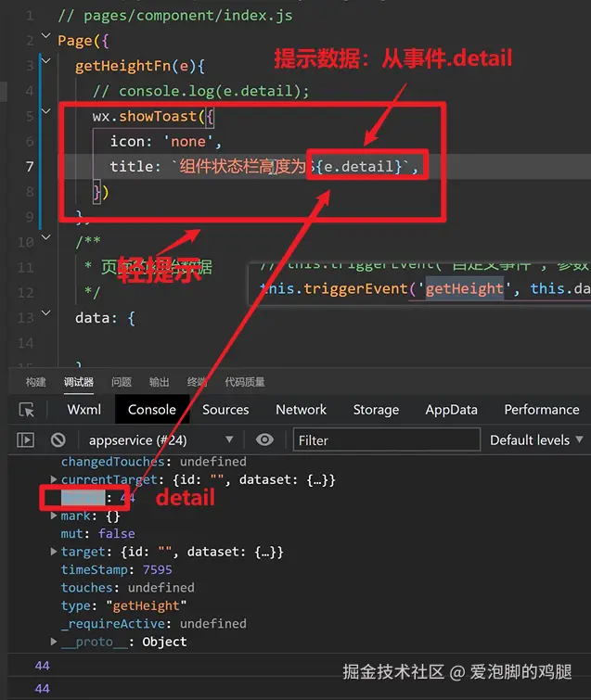Click the timeStamp: 7595 property
The height and width of the screenshot is (700, 591).
click(x=116, y=569)
